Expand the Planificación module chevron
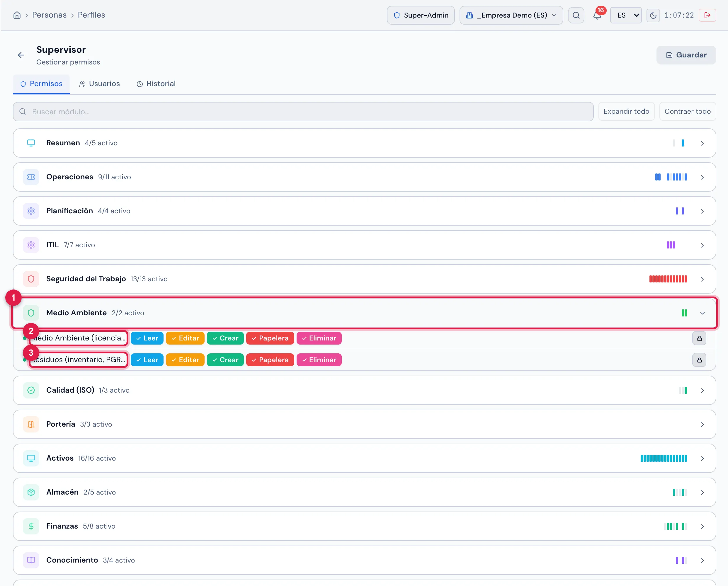Viewport: 728px width, 586px height. point(702,211)
